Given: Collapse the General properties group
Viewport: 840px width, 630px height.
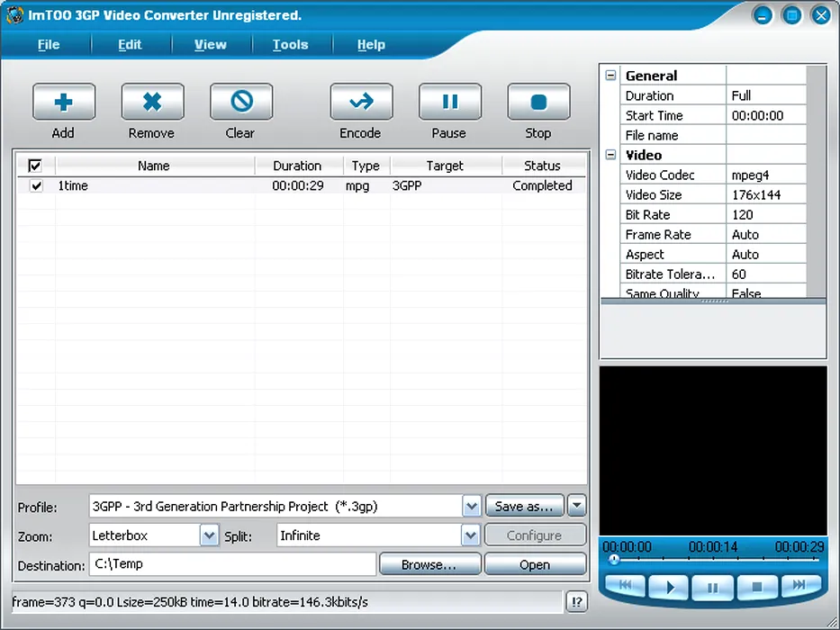Looking at the screenshot, I should 610,75.
